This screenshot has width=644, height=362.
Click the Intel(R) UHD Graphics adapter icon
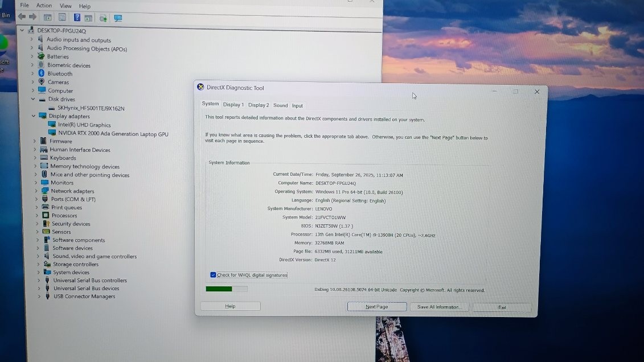(52, 124)
